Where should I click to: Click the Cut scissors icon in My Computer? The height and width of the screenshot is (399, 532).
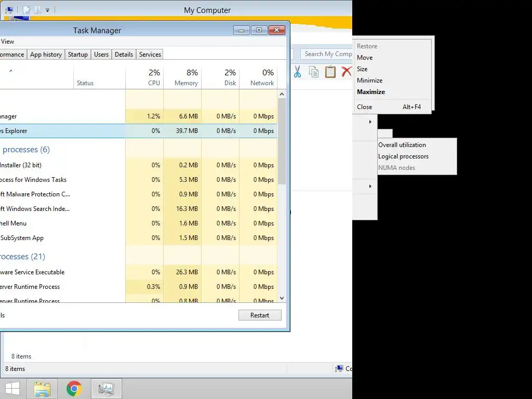[297, 72]
